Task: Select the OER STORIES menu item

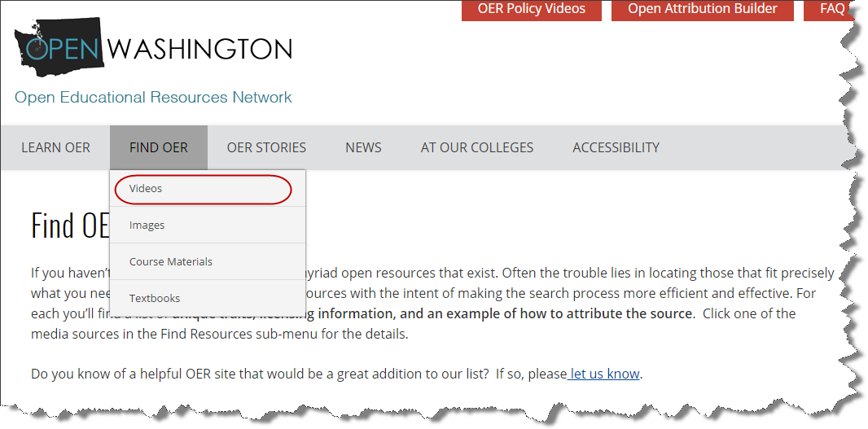Action: coord(266,147)
